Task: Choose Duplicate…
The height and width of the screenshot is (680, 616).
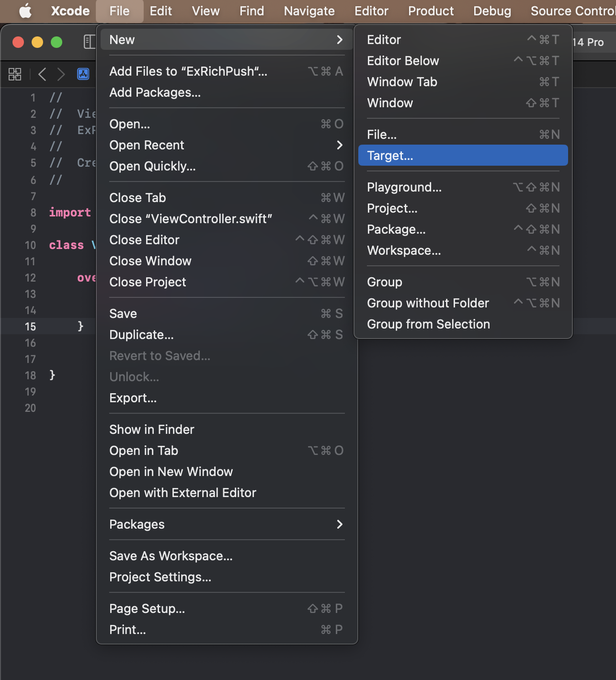Action: click(x=227, y=335)
